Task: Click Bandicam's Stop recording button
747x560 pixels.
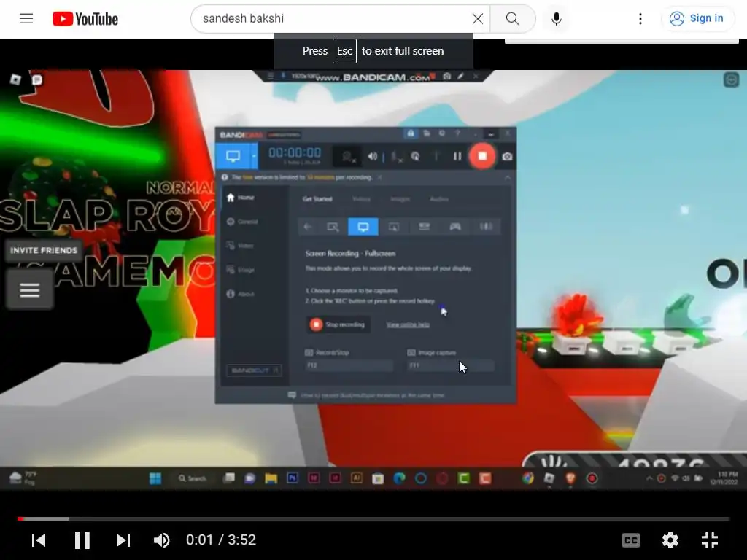Action: coord(338,324)
